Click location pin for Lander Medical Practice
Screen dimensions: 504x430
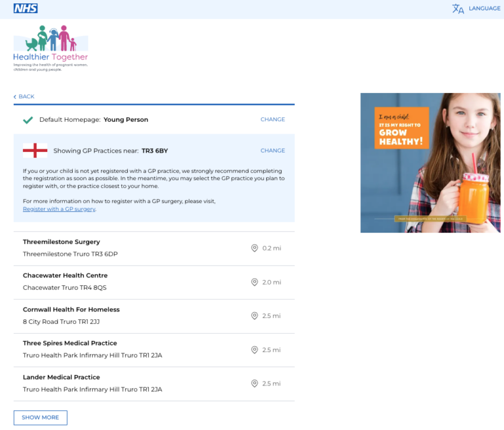[254, 383]
